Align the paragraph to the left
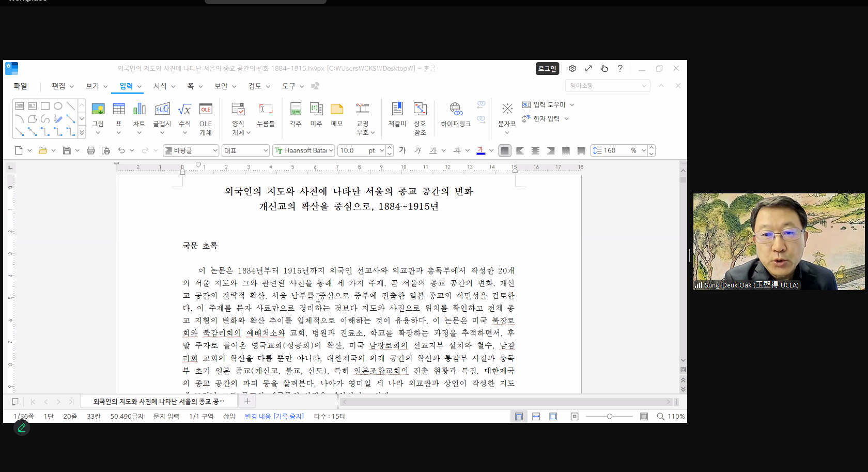 [x=520, y=150]
